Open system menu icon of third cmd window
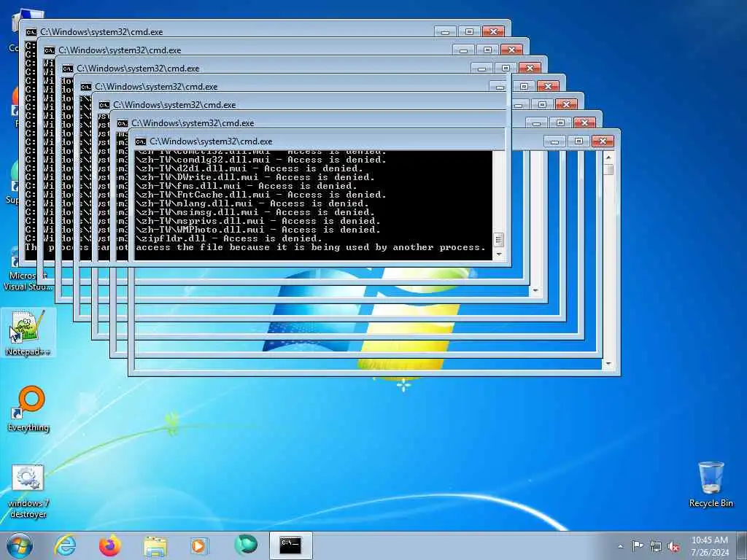The width and height of the screenshot is (747, 560). 67,69
